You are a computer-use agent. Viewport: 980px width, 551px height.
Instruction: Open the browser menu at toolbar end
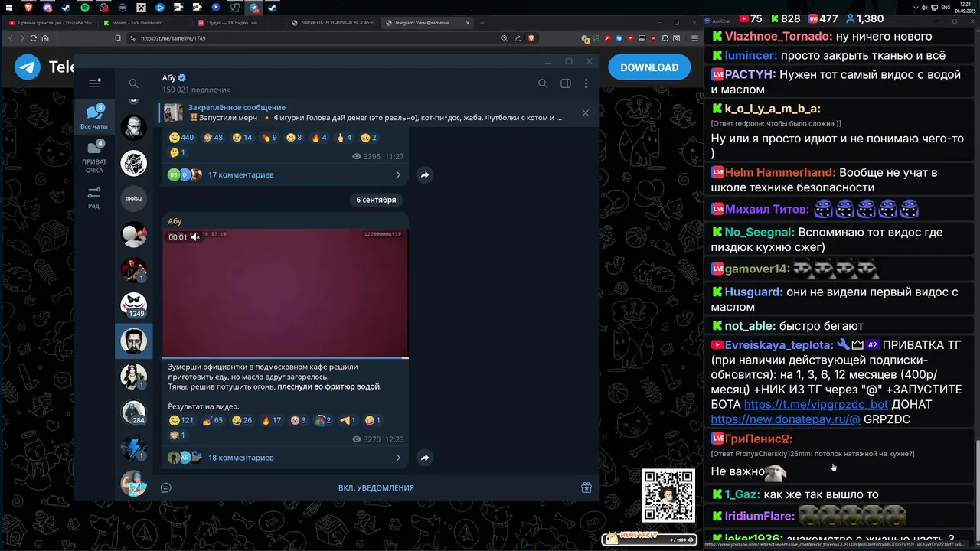click(694, 38)
